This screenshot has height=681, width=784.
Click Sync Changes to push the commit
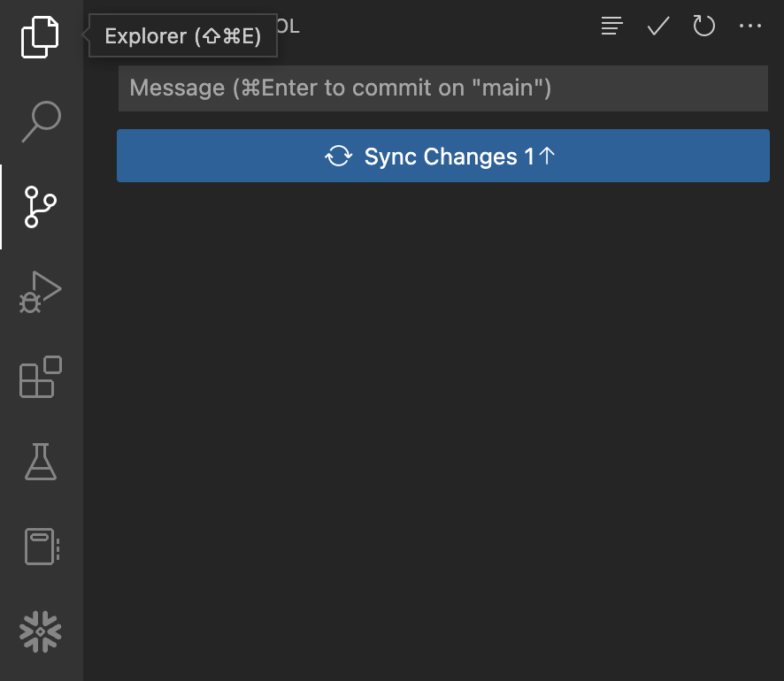click(442, 156)
